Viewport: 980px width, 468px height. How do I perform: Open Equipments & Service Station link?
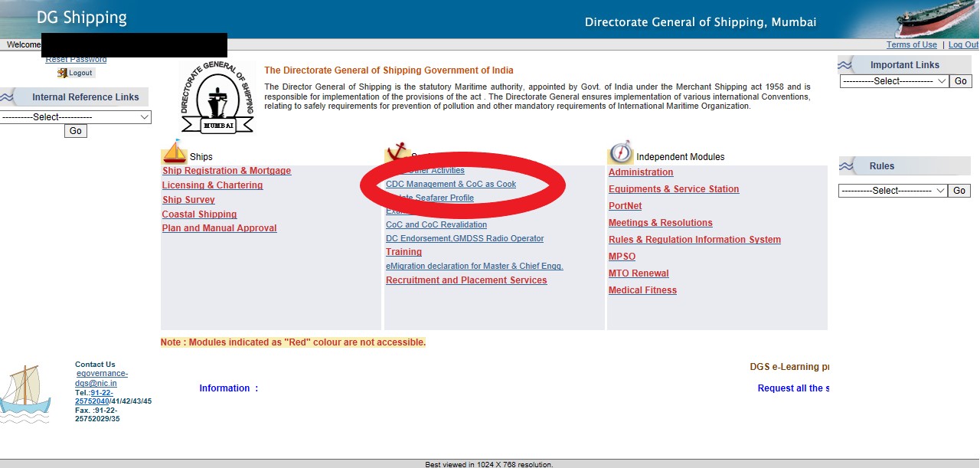tap(674, 189)
